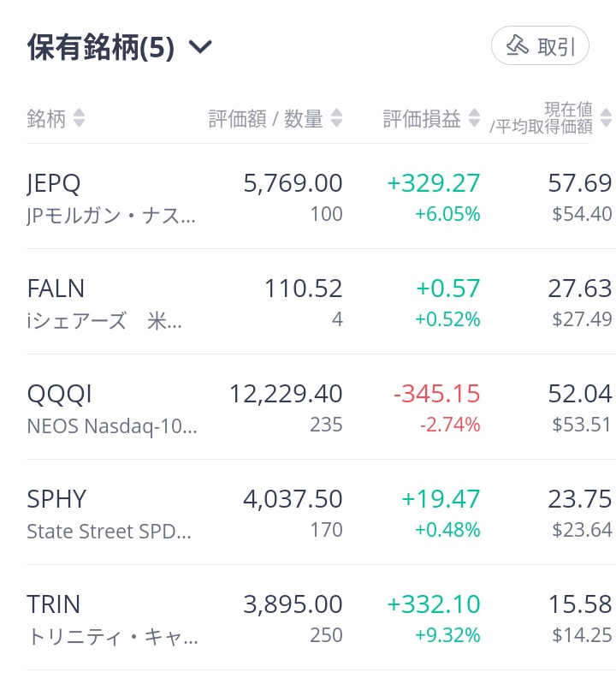Click the 評価損益 column header

click(422, 119)
